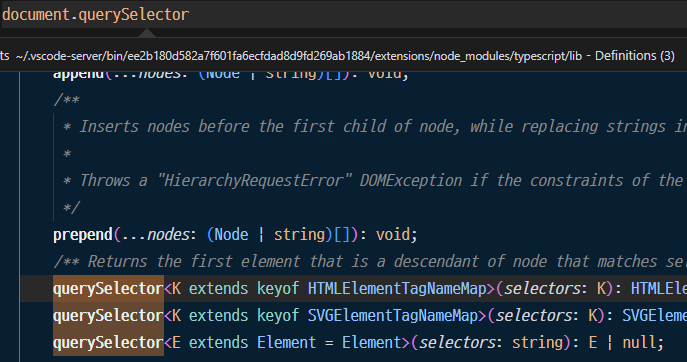This screenshot has height=362, width=687.
Task: Open the typescript/lib file path in peek title
Action: click(x=299, y=56)
